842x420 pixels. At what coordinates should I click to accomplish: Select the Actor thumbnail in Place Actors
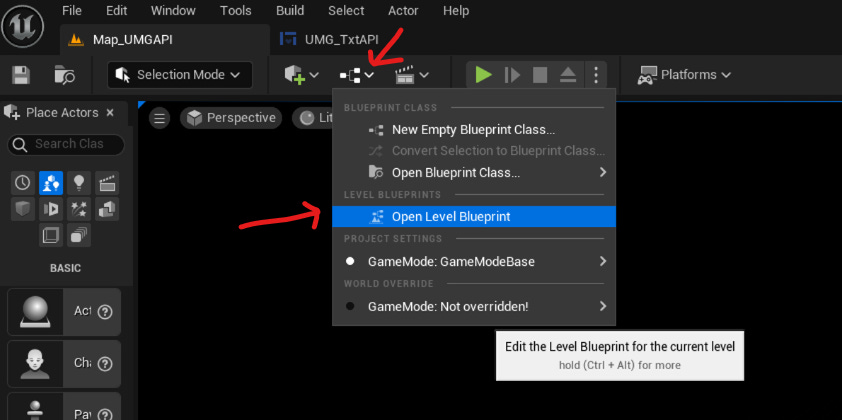(35, 312)
